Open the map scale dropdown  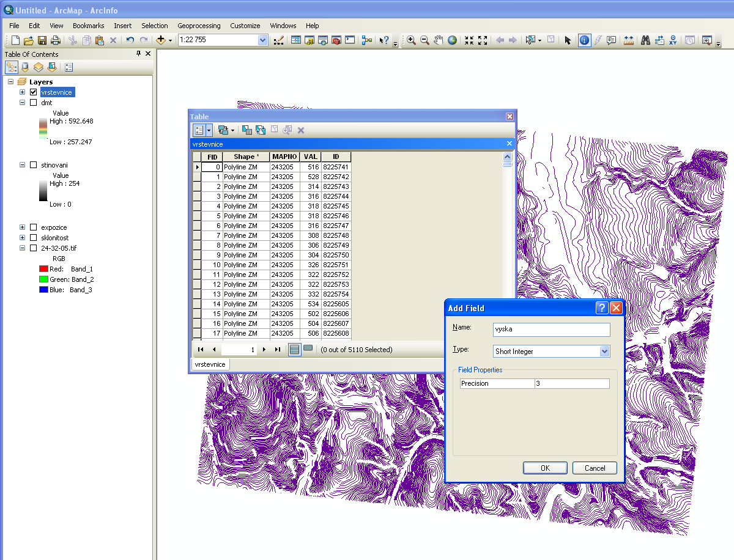pos(263,40)
